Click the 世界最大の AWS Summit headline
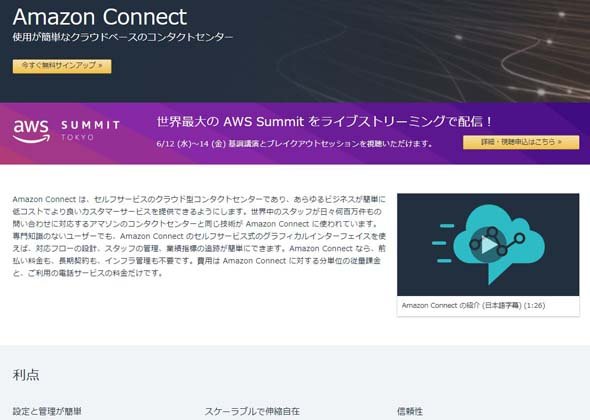The width and height of the screenshot is (590, 420). (324, 122)
